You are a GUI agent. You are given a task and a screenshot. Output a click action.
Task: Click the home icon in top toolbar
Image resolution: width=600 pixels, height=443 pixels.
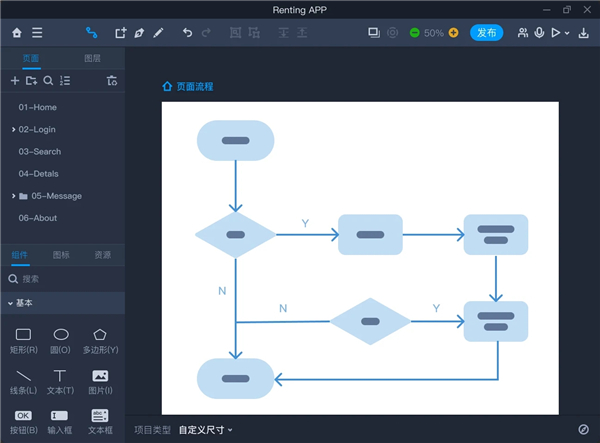coord(16,33)
